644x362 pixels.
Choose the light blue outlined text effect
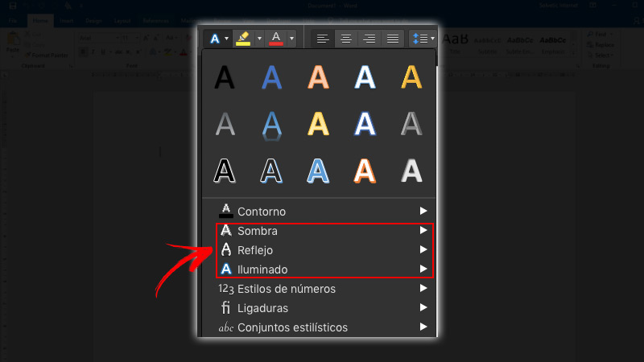pyautogui.click(x=318, y=171)
